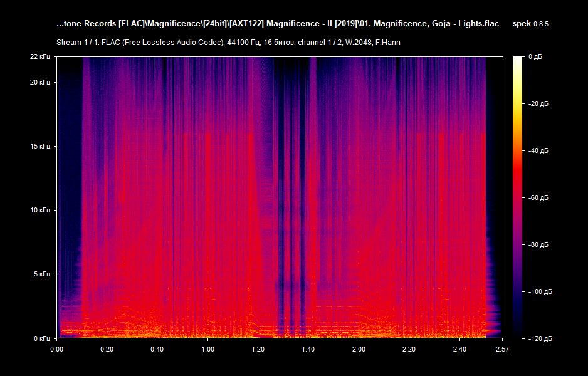
Task: Click the -60 дБ level label
Action: [x=538, y=197]
